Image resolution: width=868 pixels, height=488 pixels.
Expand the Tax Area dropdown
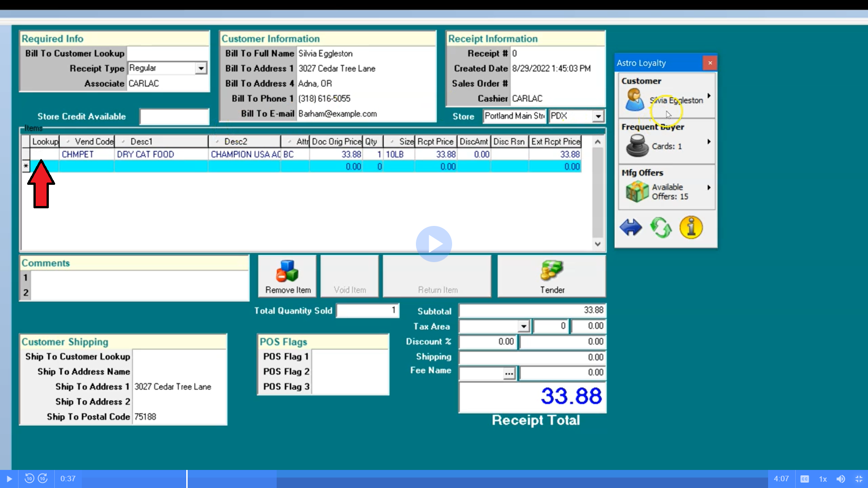click(x=524, y=326)
